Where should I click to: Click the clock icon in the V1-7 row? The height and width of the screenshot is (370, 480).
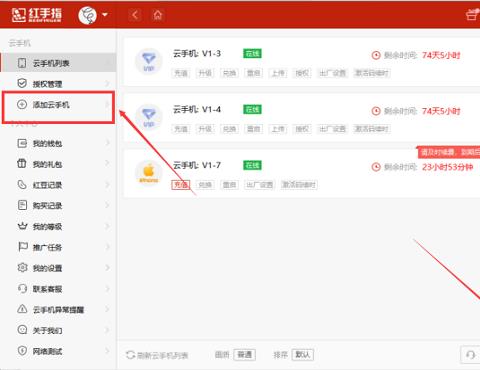pyautogui.click(x=376, y=167)
